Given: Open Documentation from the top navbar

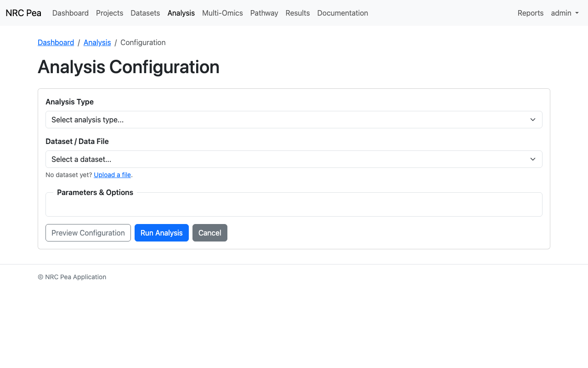Looking at the screenshot, I should pos(342,13).
